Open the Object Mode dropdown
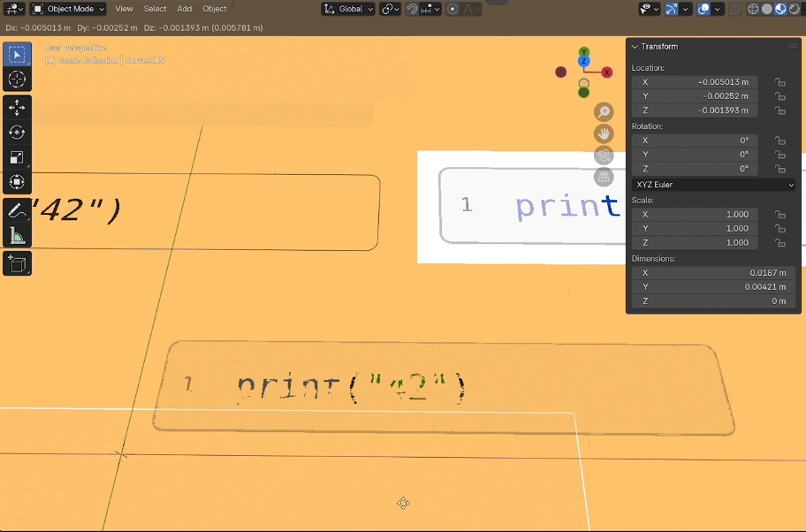This screenshot has height=532, width=806. tap(68, 9)
